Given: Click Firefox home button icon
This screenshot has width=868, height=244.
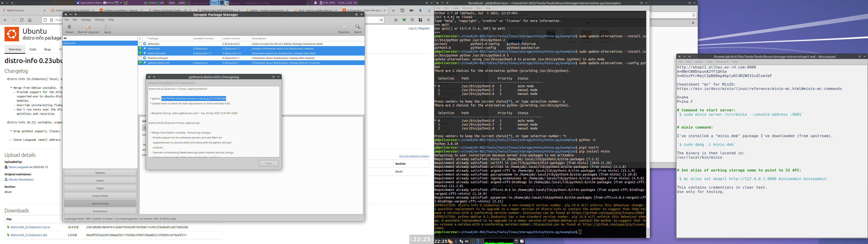Looking at the screenshot, I should (30, 20).
